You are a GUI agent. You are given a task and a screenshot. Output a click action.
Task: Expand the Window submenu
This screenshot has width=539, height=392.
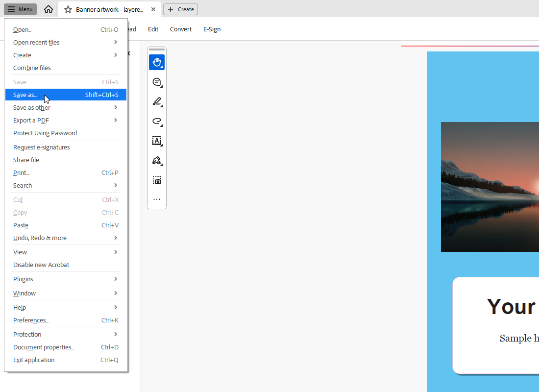pyautogui.click(x=66, y=294)
